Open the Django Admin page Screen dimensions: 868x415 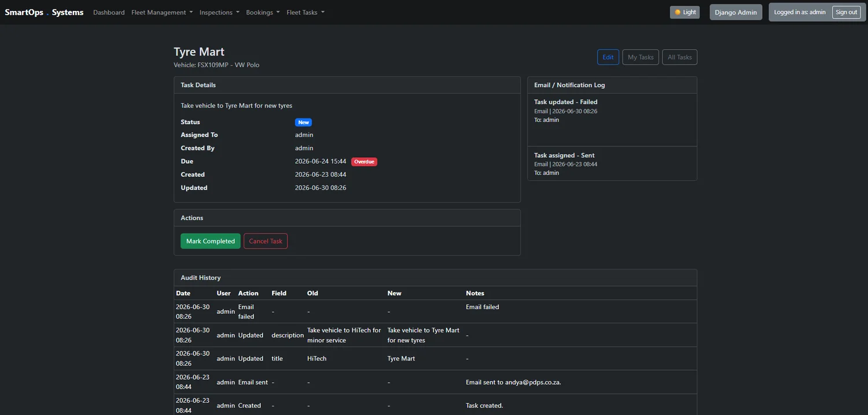click(x=736, y=12)
